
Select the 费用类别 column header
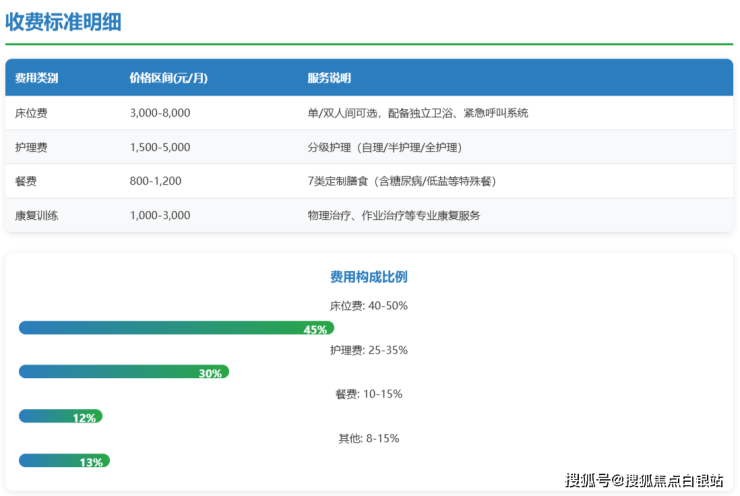click(x=36, y=78)
